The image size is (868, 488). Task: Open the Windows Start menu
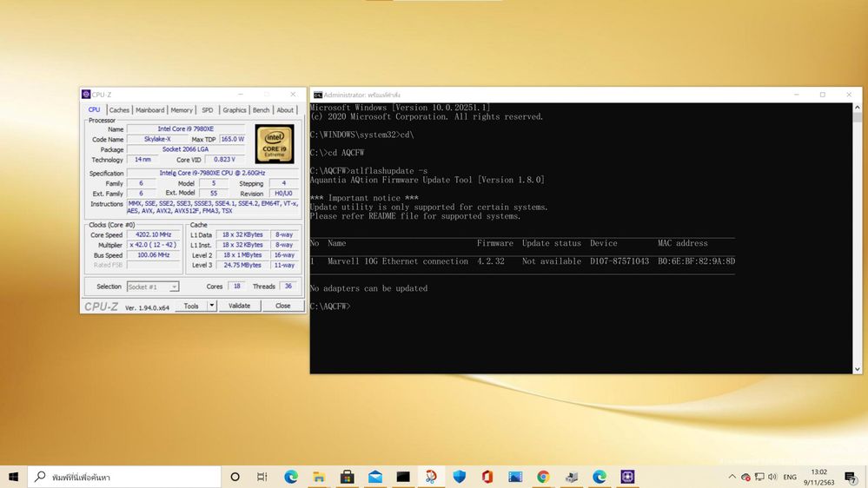pos(13,477)
